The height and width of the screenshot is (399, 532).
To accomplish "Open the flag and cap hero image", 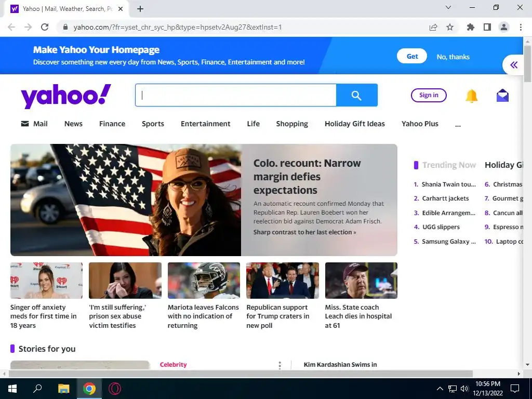I will [x=126, y=200].
